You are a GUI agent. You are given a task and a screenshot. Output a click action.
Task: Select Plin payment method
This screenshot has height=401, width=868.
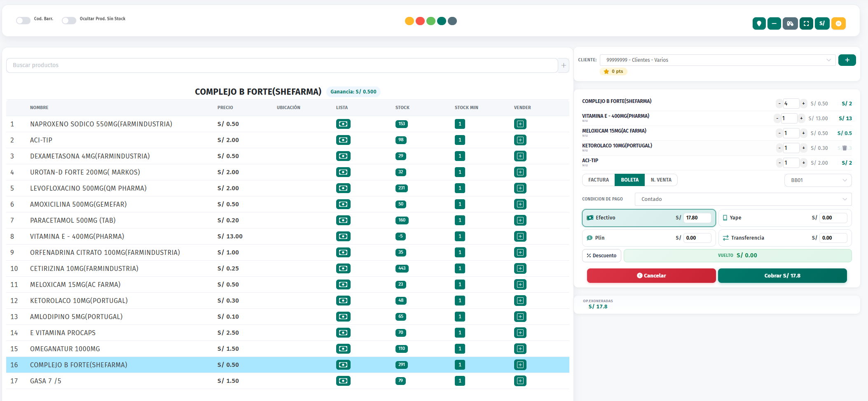pos(649,238)
